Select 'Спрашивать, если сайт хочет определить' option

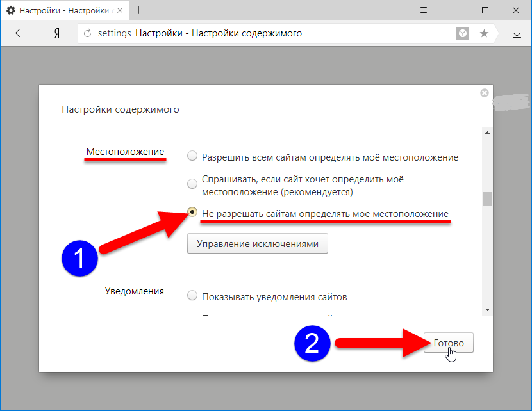click(192, 184)
